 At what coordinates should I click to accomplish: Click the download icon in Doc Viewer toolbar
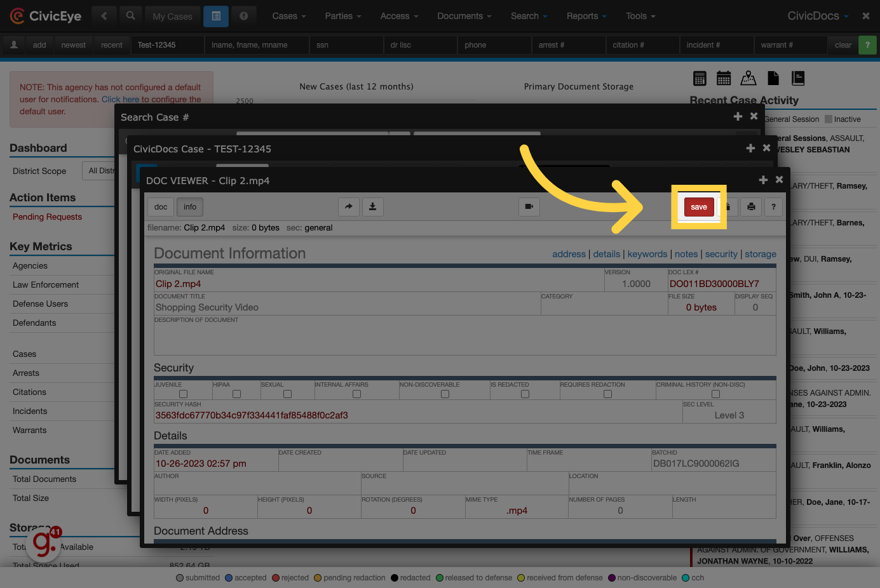pyautogui.click(x=372, y=206)
